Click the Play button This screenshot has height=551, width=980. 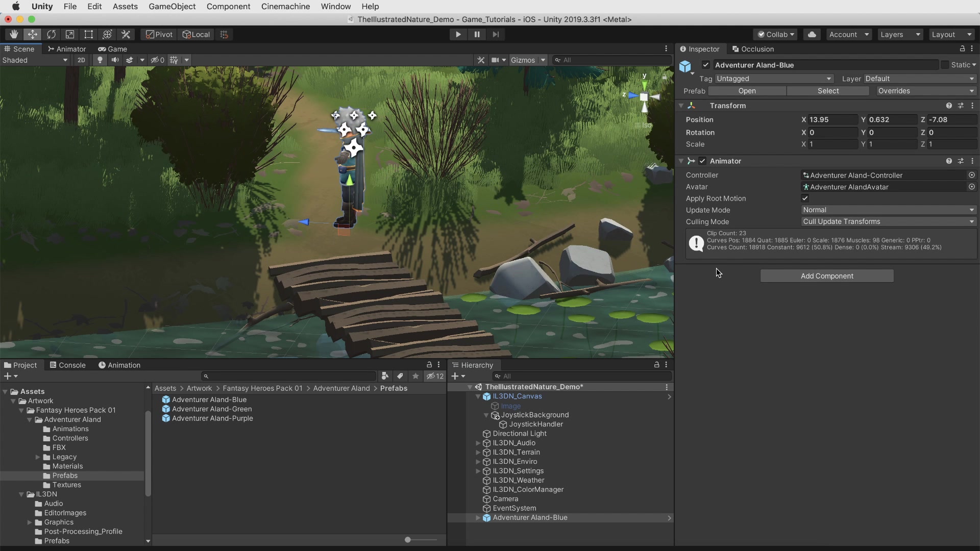[458, 34]
